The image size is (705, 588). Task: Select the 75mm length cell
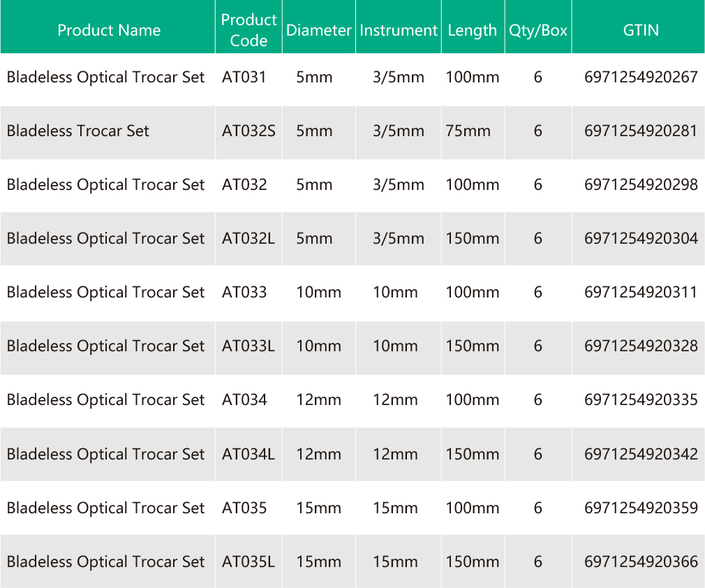pyautogui.click(x=468, y=131)
